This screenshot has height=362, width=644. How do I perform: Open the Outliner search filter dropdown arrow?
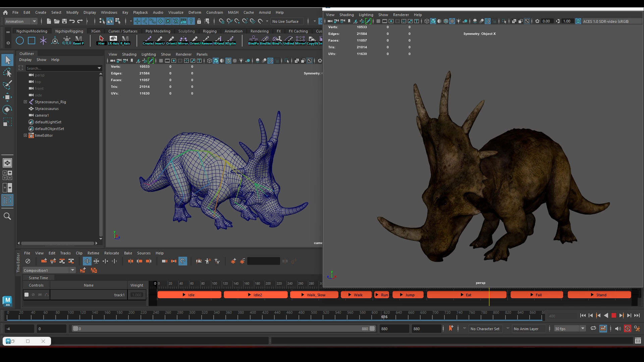point(99,68)
